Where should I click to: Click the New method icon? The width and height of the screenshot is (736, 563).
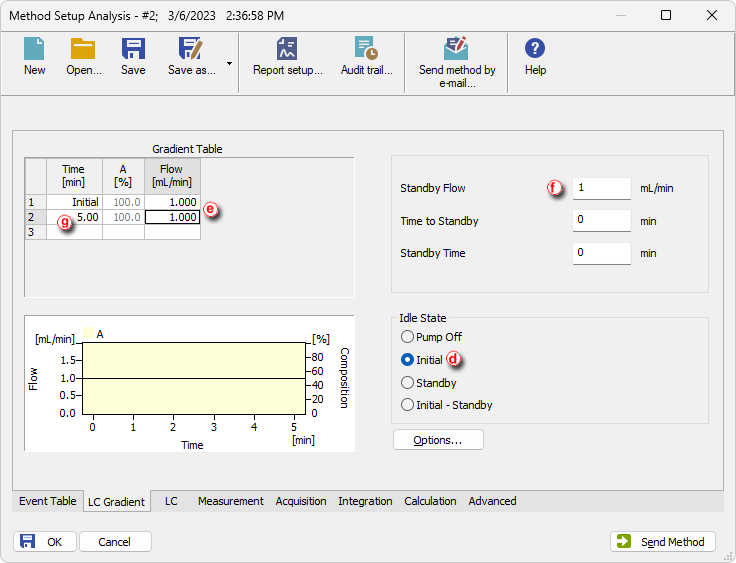tap(34, 49)
